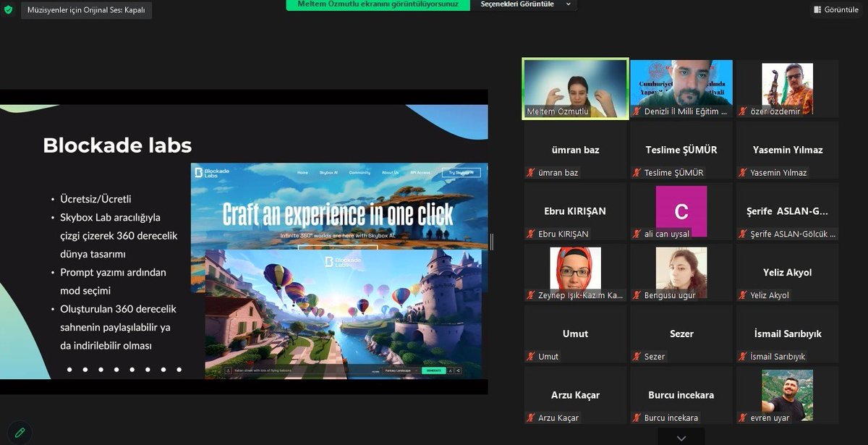This screenshot has width=868, height=445.
Task: Click muted mic icon beside Denizli İl Milli Eğitim
Action: tap(637, 111)
